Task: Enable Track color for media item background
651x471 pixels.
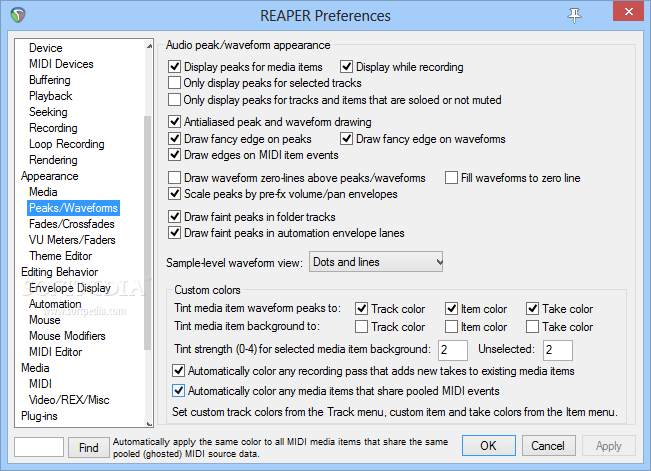Action: click(x=361, y=326)
